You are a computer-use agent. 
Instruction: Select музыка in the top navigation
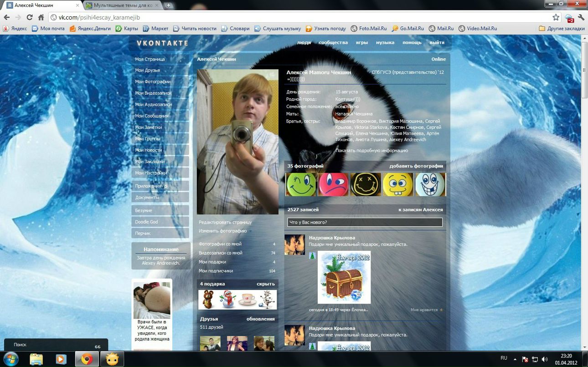(385, 42)
